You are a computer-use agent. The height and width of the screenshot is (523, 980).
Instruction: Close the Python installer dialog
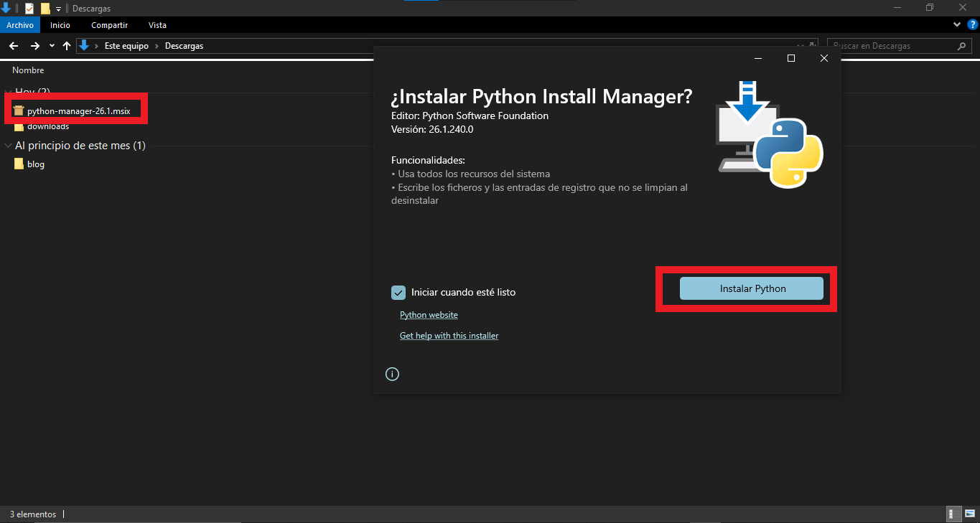click(x=824, y=58)
